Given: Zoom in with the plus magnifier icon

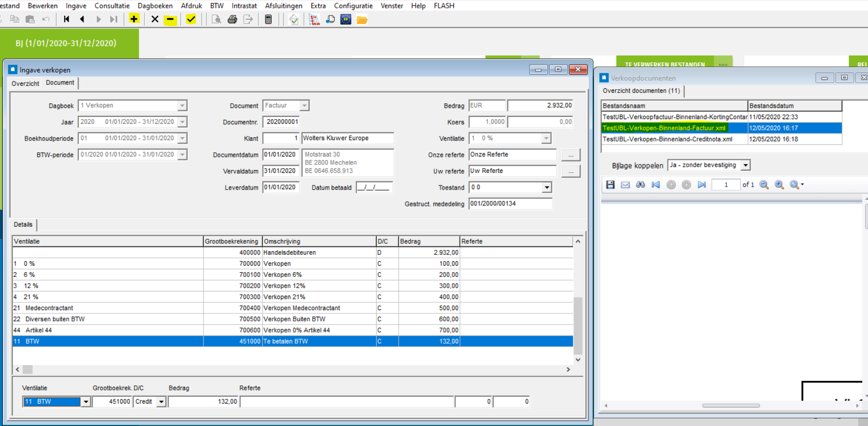Looking at the screenshot, I should point(779,185).
